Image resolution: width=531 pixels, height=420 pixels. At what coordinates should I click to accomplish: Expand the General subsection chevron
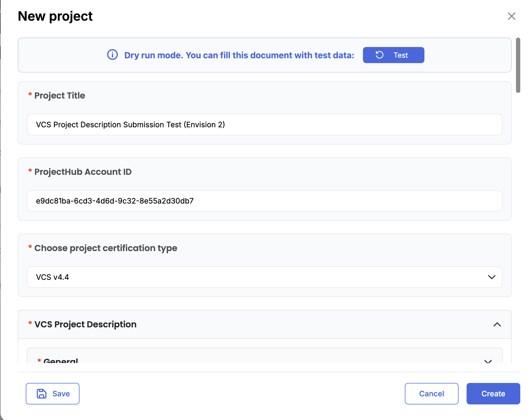[x=488, y=361]
